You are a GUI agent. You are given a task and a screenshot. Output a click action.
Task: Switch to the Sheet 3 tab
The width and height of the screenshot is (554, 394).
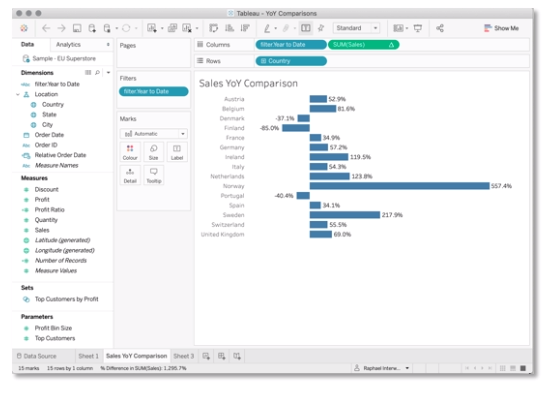coord(184,356)
